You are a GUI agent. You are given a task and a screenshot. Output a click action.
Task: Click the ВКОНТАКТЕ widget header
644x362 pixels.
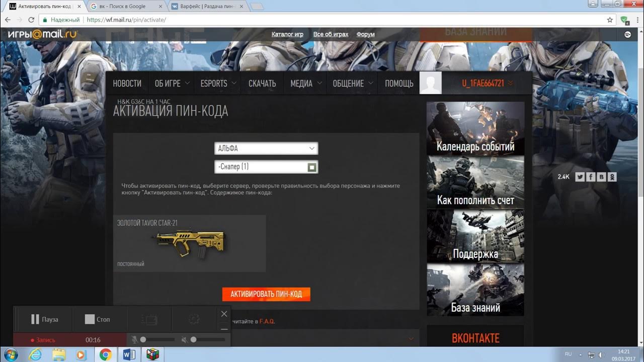[475, 338]
